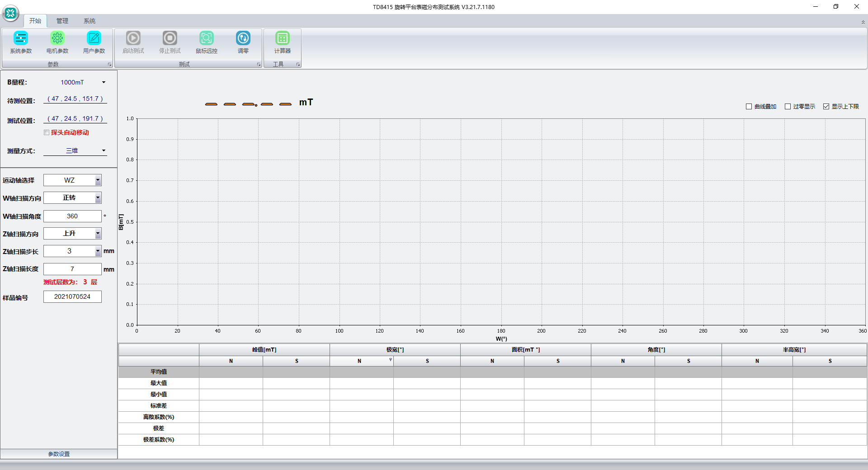The image size is (868, 470).
Task: Click the 鼠标远控 mouse remote control icon
Action: 207,38
